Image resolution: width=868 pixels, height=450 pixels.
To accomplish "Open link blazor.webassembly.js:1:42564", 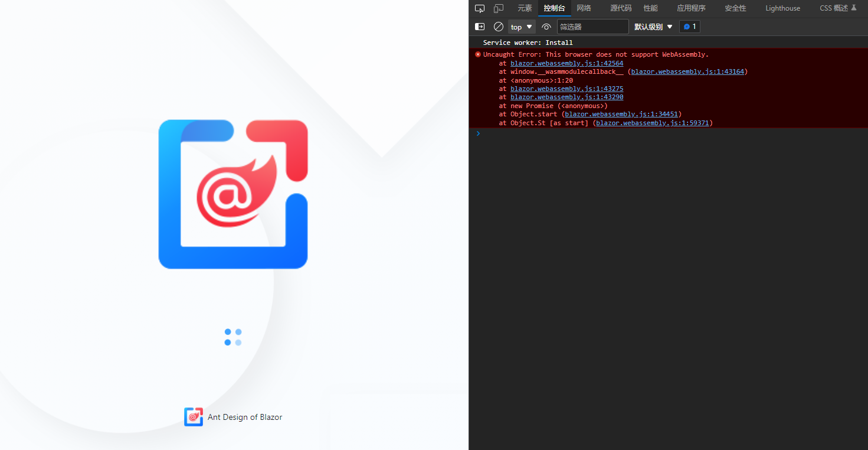I will click(x=566, y=63).
